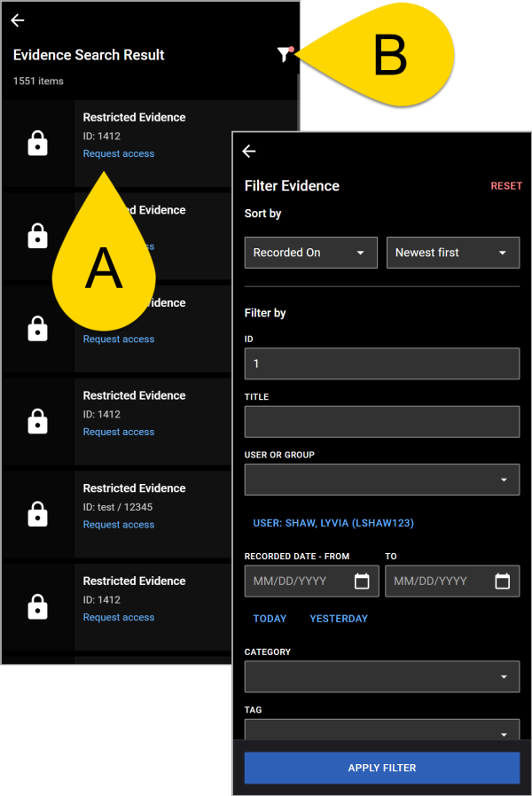Open the Category dropdown

(381, 676)
